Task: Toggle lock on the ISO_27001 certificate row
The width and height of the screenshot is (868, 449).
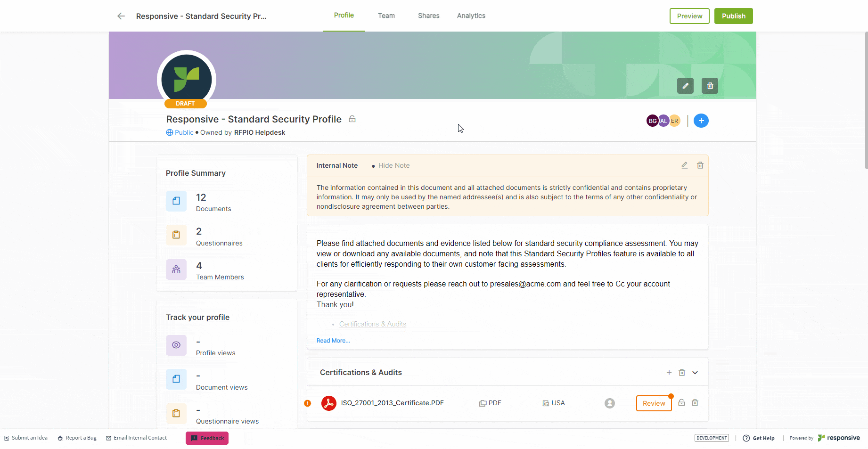Action: pos(681,402)
